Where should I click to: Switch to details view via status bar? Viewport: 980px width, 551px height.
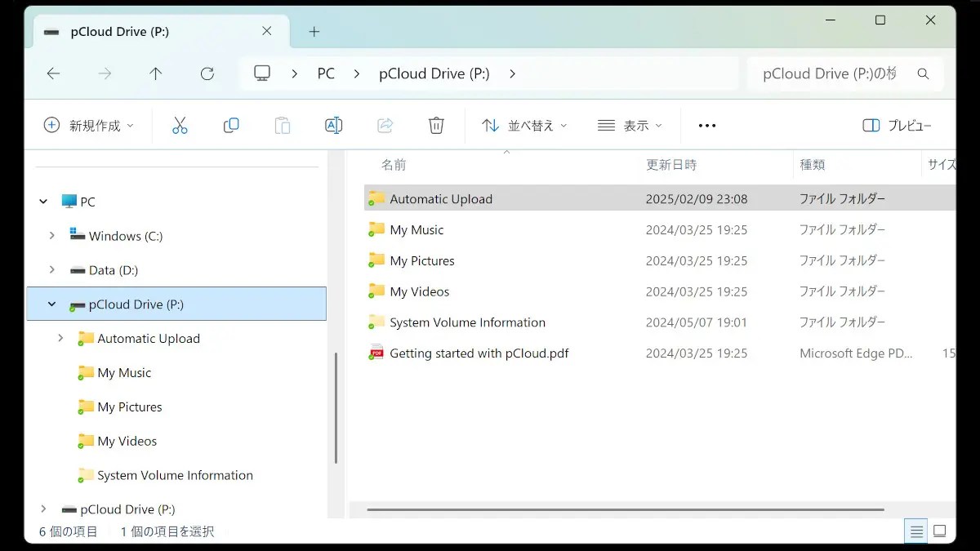[x=915, y=531]
